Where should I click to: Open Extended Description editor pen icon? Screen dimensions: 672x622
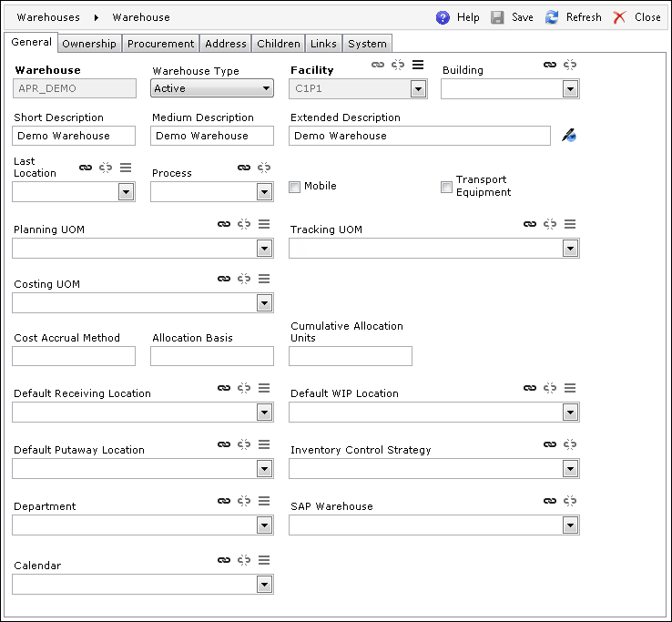569,136
